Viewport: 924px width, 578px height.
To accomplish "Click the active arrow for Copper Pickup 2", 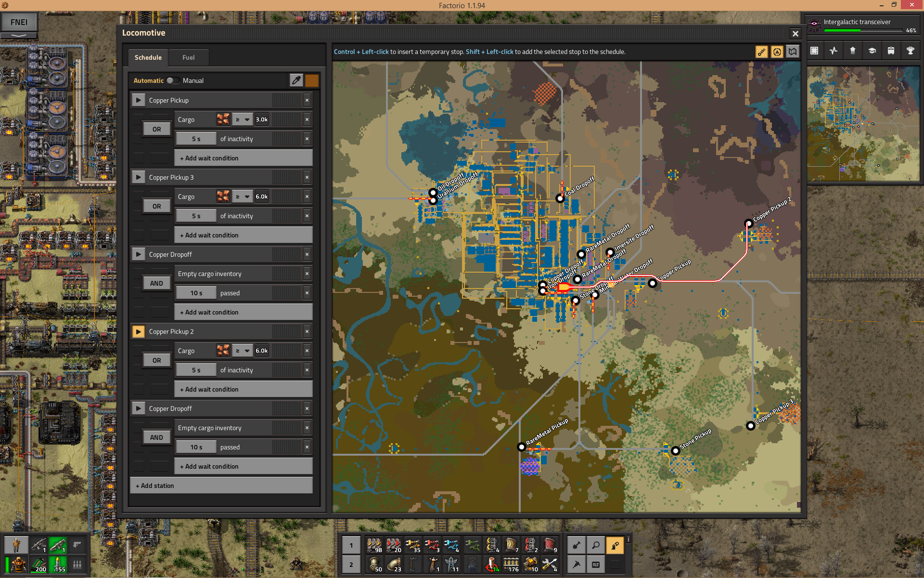I will pos(139,331).
